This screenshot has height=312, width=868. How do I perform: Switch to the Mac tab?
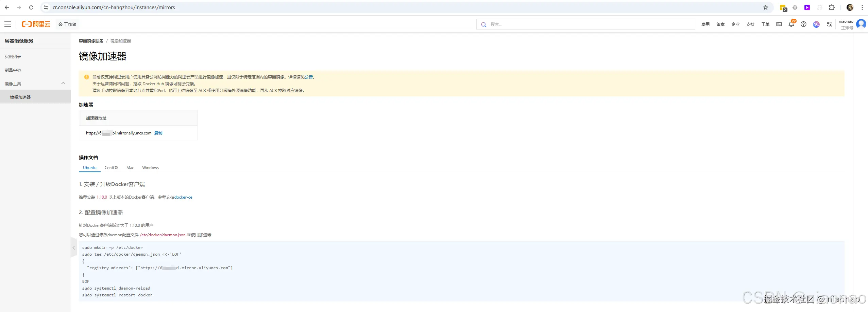pyautogui.click(x=130, y=168)
